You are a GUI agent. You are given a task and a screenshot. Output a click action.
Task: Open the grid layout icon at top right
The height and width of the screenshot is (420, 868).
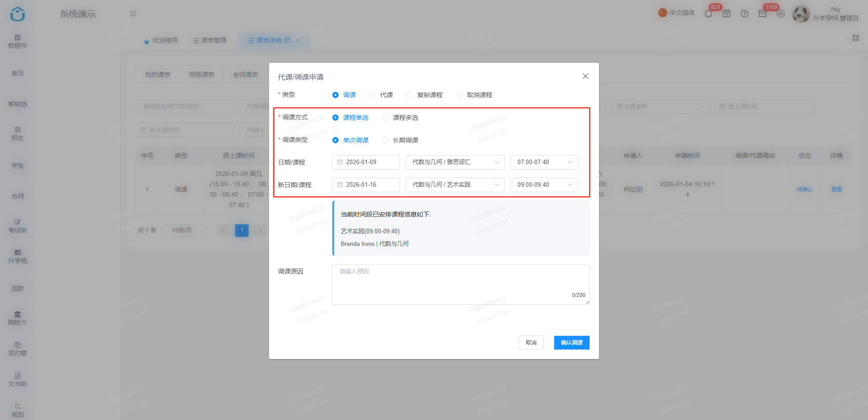pyautogui.click(x=856, y=38)
